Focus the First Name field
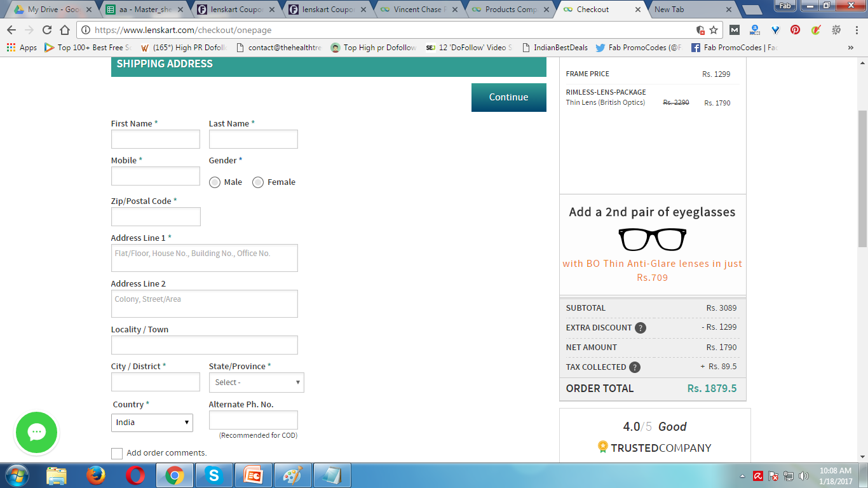Viewport: 868px width, 488px height. coord(156,139)
